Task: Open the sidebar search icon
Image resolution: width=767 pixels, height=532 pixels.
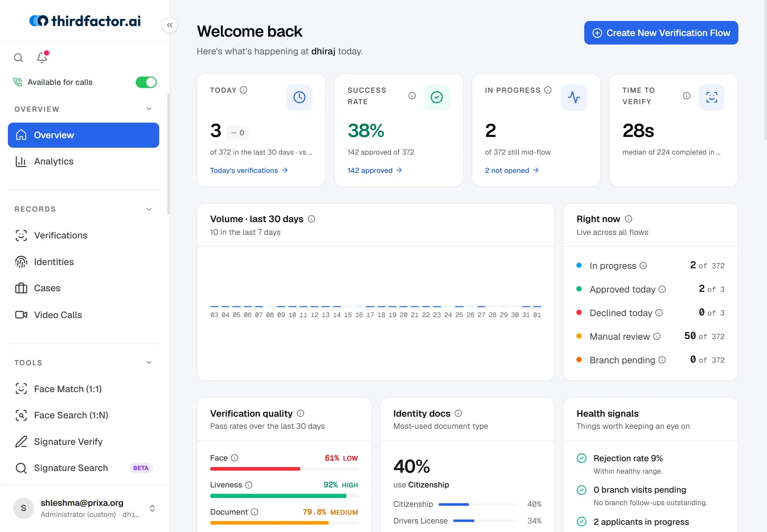Action: point(18,58)
